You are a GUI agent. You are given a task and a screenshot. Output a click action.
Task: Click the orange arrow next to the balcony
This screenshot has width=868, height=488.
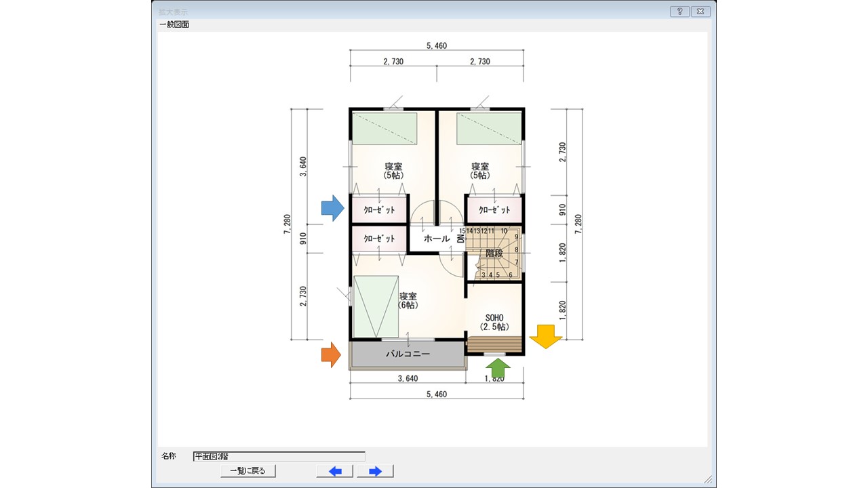click(330, 354)
